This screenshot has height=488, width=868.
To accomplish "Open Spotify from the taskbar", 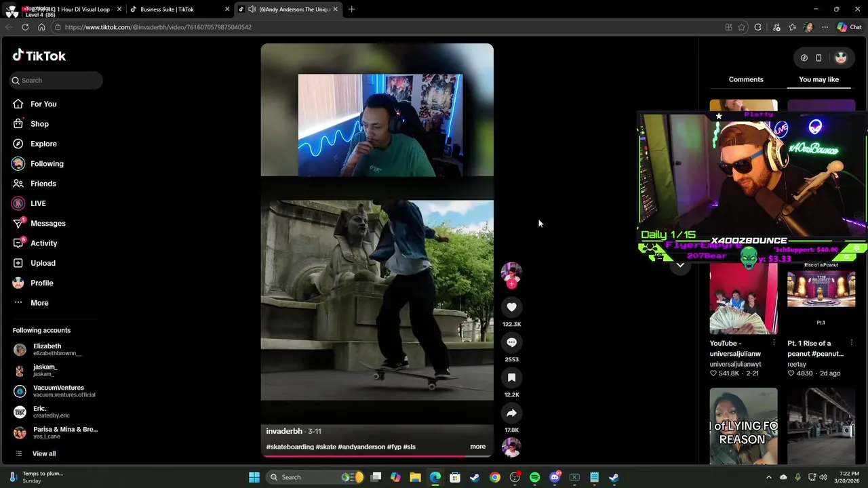I will coord(534,477).
